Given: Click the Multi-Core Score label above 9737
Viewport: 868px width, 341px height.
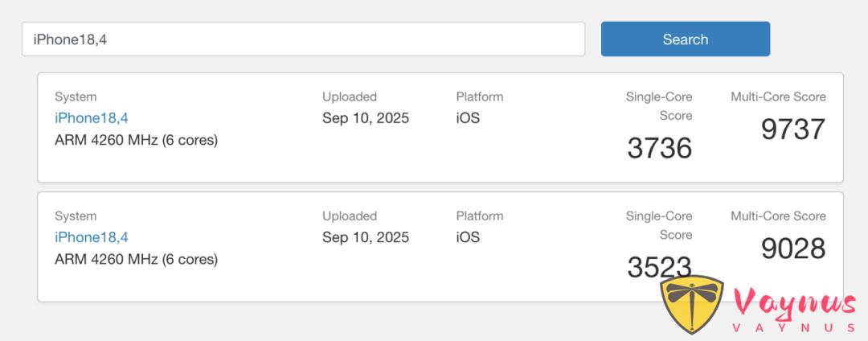Looking at the screenshot, I should (x=778, y=97).
